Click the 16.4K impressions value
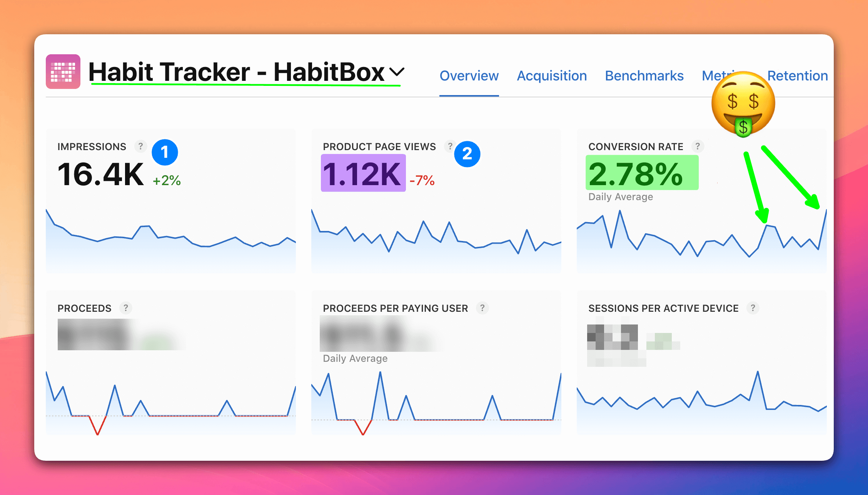 tap(100, 174)
